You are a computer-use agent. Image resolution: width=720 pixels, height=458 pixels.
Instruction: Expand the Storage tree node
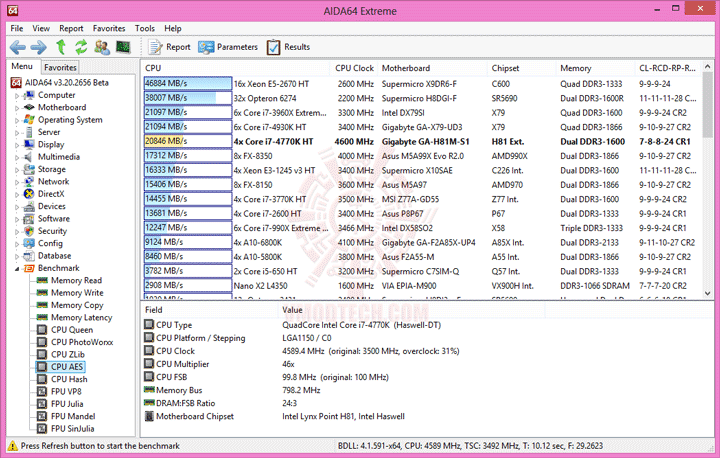pos(17,170)
